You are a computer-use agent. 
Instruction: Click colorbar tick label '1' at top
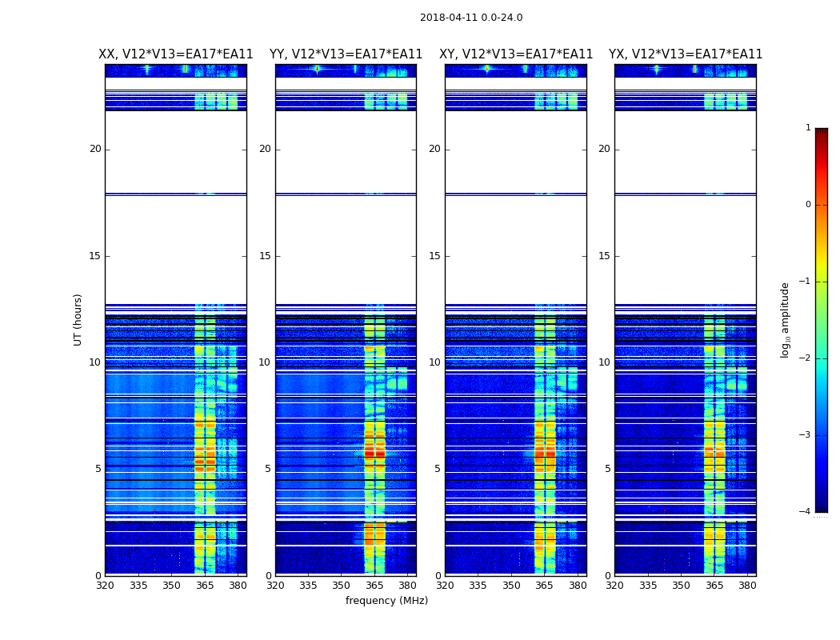(x=808, y=128)
